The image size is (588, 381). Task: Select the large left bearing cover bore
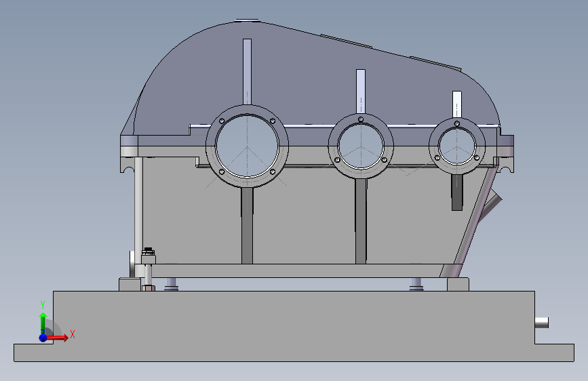pyautogui.click(x=247, y=146)
